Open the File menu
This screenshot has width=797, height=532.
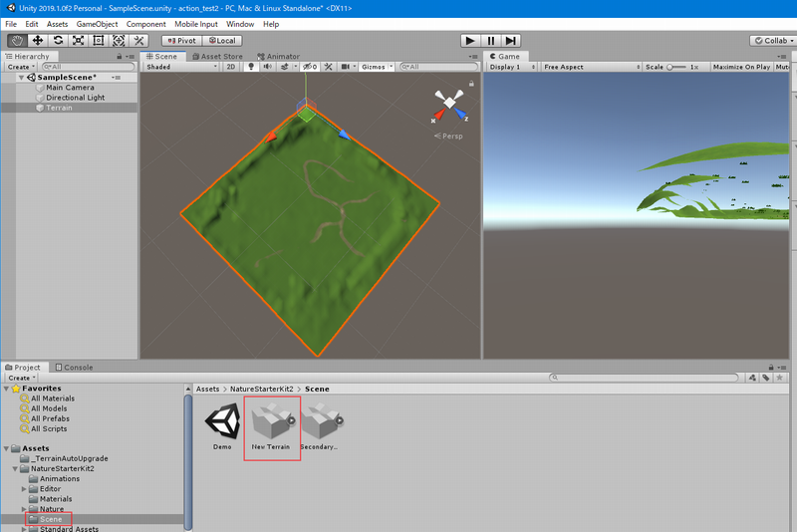click(x=11, y=24)
